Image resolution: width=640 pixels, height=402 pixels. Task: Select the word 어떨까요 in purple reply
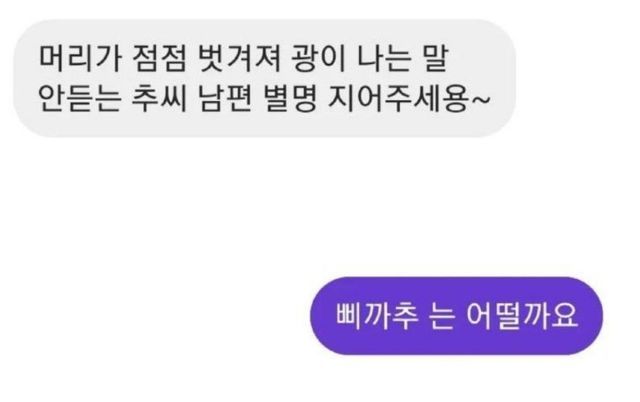click(522, 315)
